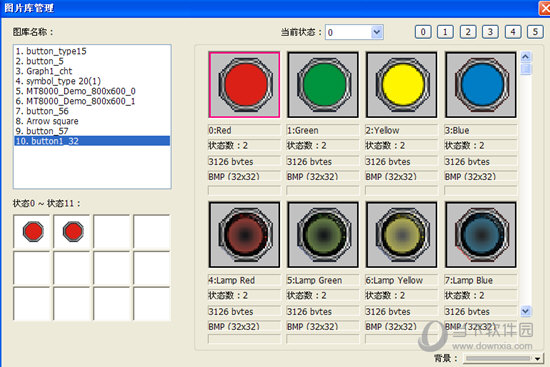The width and height of the screenshot is (550, 367).
Task: Click scrollbar down arrow in picture grid
Action: click(525, 311)
